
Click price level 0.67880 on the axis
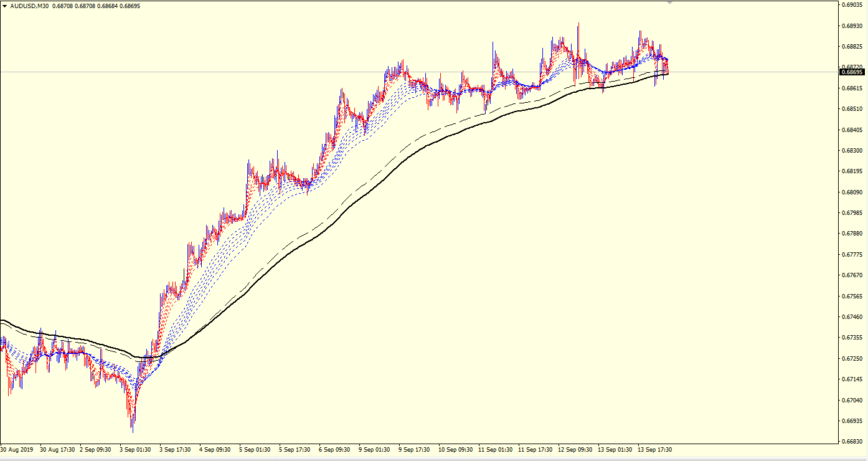click(x=852, y=234)
